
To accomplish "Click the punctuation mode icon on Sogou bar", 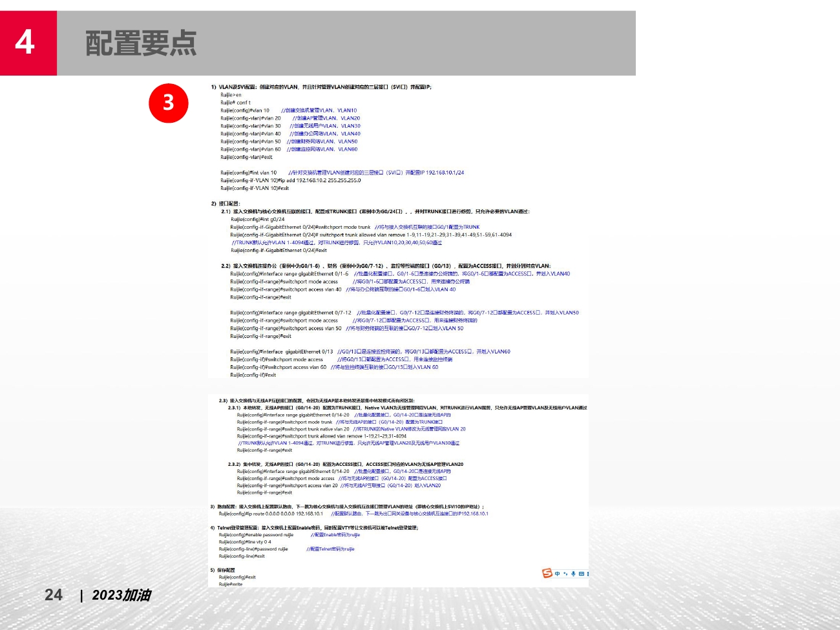I will point(565,574).
